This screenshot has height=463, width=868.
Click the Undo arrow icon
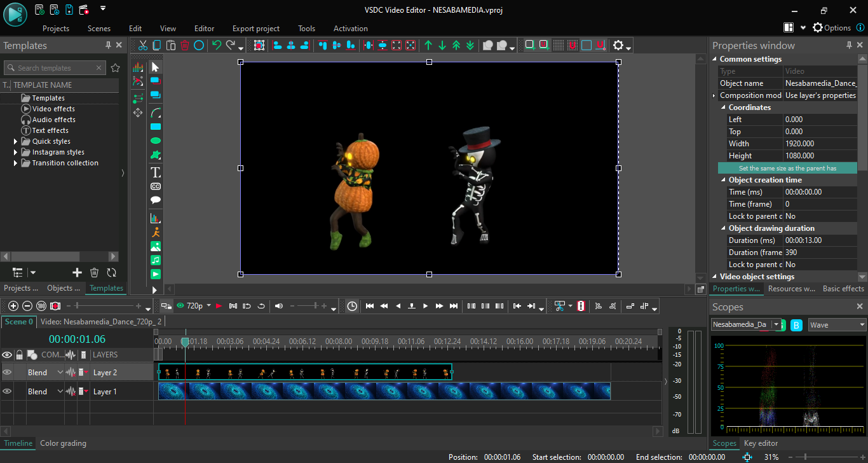pyautogui.click(x=217, y=45)
